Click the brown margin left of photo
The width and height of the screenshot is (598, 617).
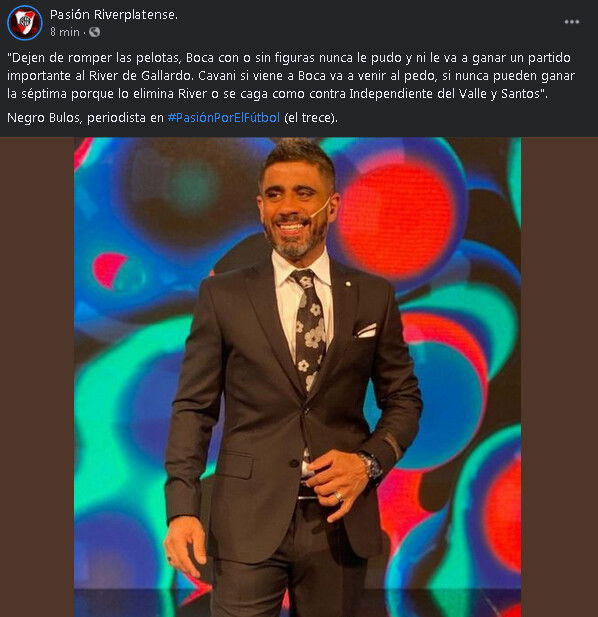point(37,377)
